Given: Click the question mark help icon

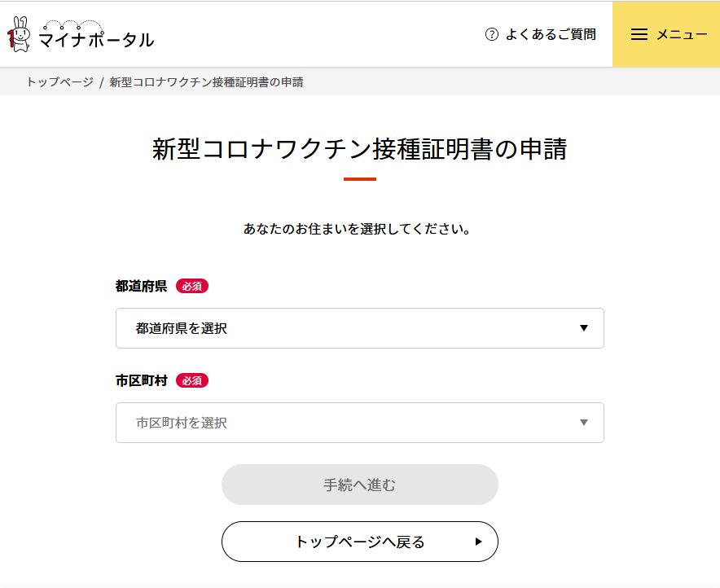Looking at the screenshot, I should click(x=491, y=34).
